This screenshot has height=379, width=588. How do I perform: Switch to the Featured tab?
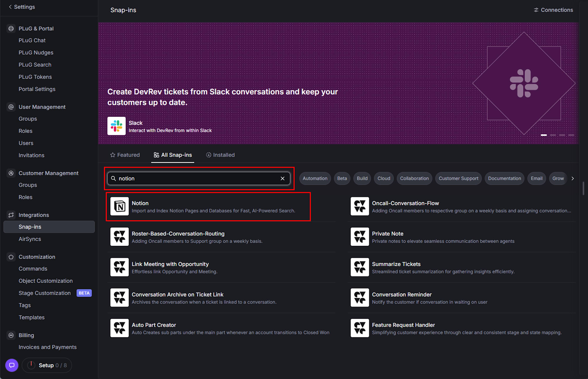click(x=125, y=155)
